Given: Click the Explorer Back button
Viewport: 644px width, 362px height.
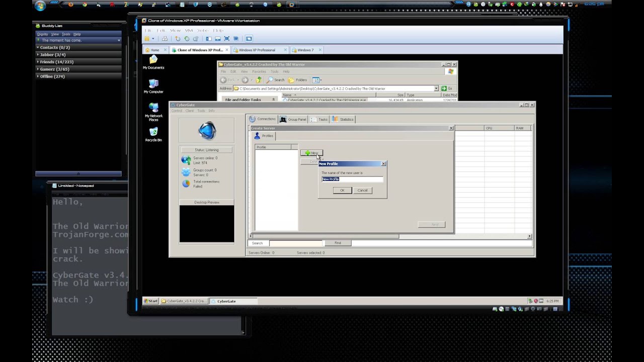Looking at the screenshot, I should click(228, 80).
